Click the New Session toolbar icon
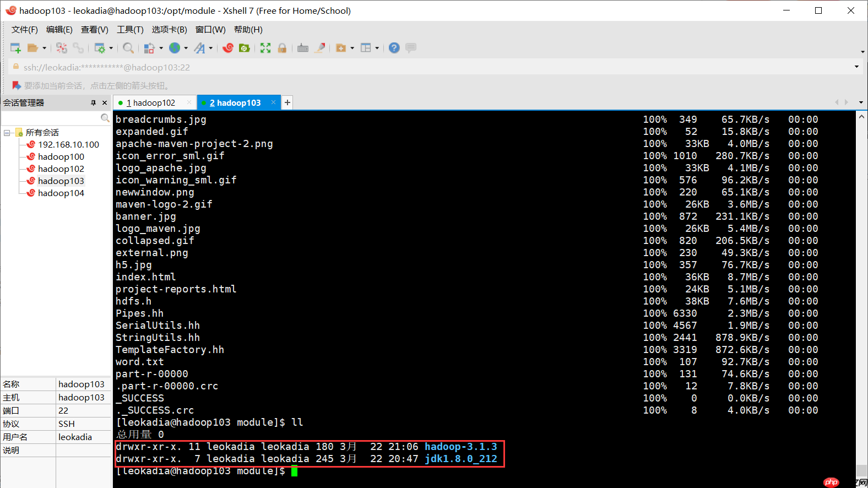 pyautogui.click(x=15, y=48)
